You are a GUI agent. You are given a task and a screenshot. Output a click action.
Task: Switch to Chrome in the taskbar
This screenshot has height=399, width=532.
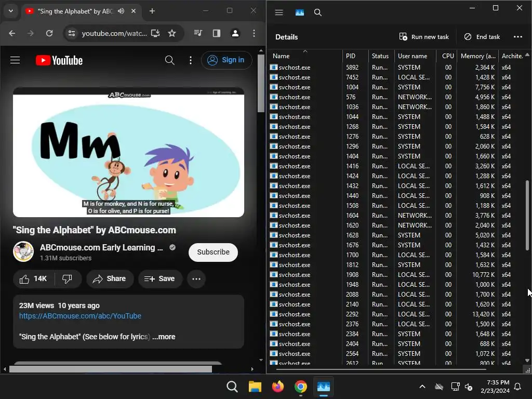tap(301, 387)
